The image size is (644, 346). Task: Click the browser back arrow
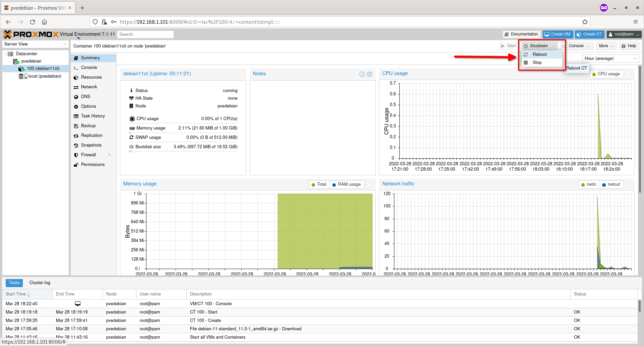pyautogui.click(x=8, y=22)
